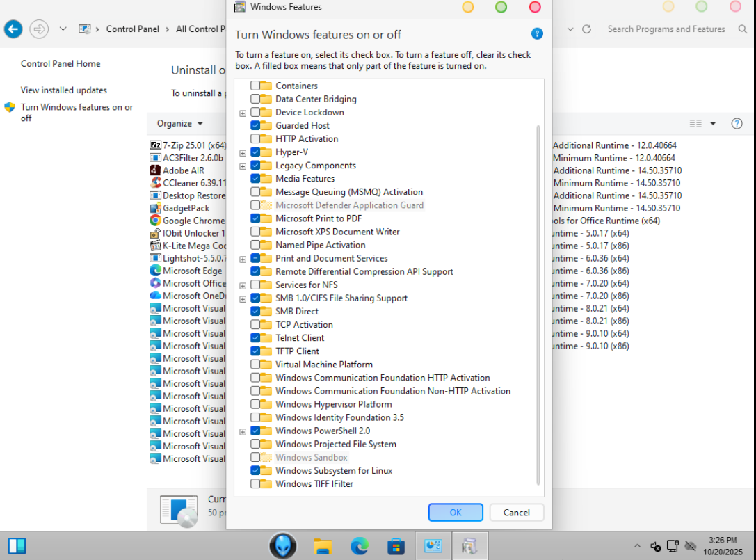Screen dimensions: 756x560
Task: Expand the Legacy Components node
Action: [x=243, y=166]
